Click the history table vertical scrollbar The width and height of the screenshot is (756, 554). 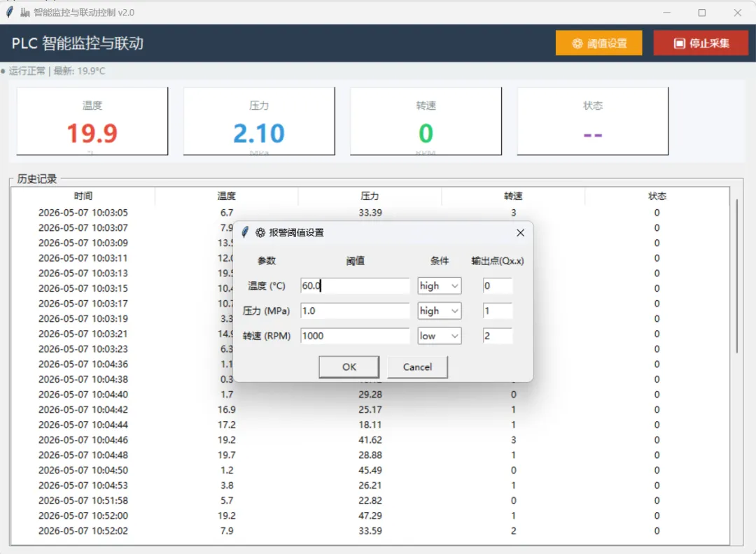[x=736, y=276]
